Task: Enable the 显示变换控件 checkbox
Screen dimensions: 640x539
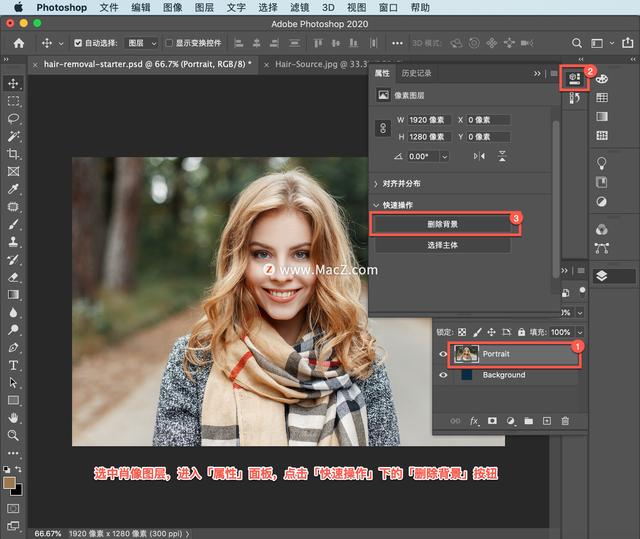Action: tap(169, 44)
